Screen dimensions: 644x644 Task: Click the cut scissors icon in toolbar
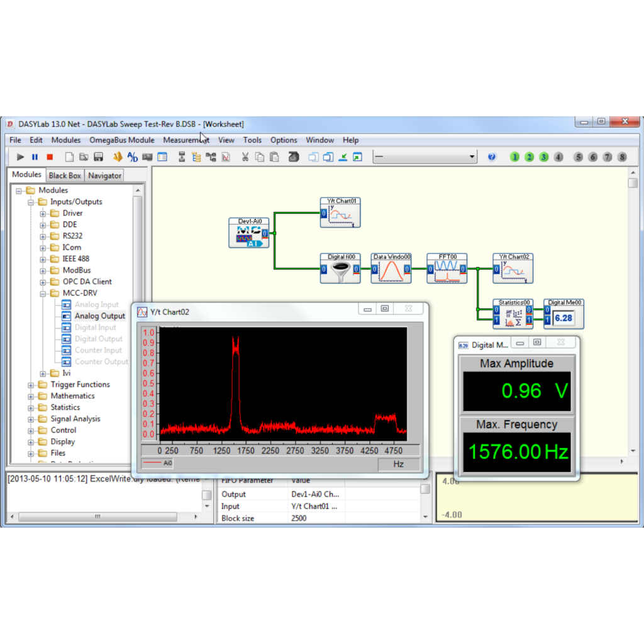click(245, 157)
